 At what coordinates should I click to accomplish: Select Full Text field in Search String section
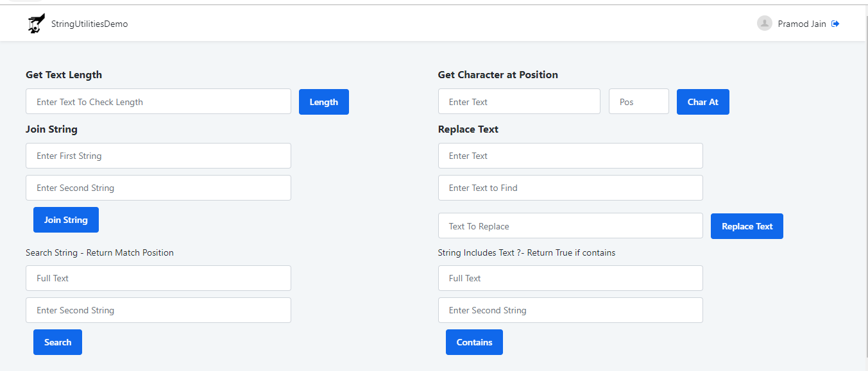pyautogui.click(x=158, y=278)
